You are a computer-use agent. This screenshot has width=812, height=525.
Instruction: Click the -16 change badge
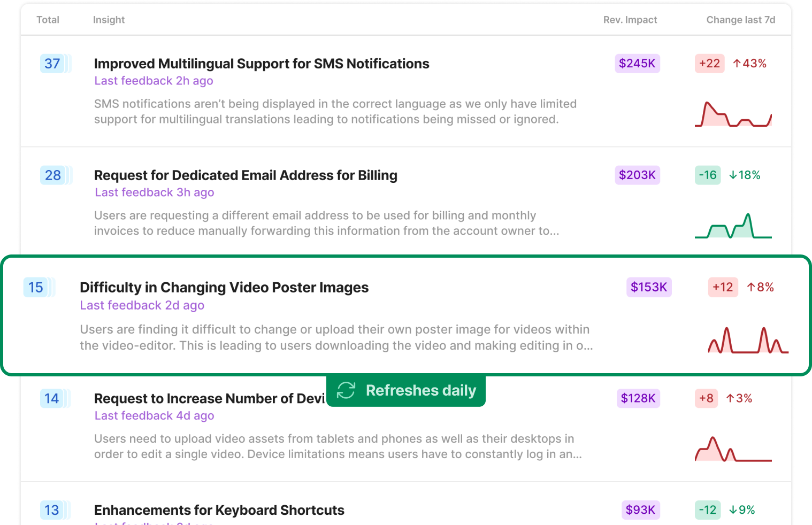(x=708, y=175)
